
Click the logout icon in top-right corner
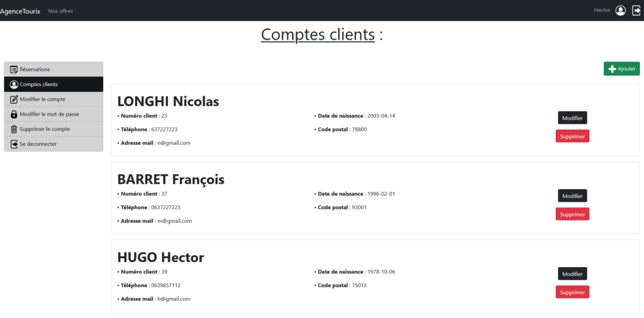pyautogui.click(x=636, y=10)
